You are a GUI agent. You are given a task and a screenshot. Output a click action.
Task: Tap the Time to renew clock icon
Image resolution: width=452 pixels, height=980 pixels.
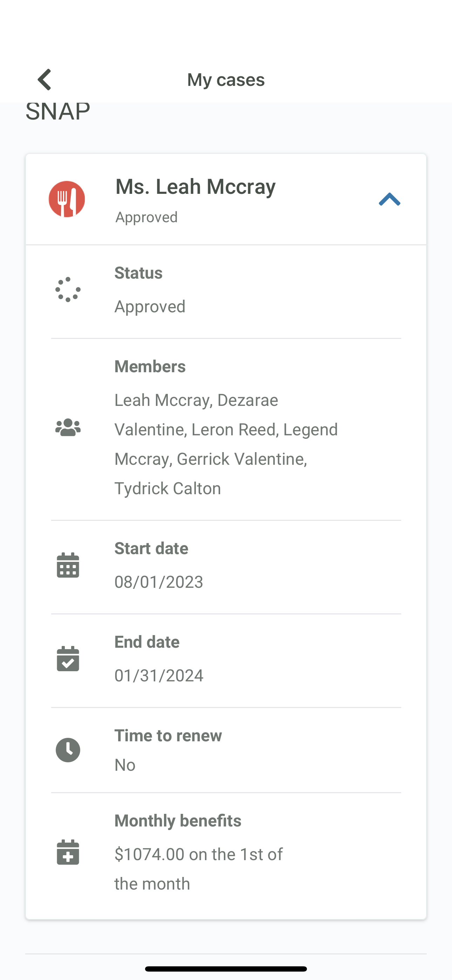[x=68, y=750]
